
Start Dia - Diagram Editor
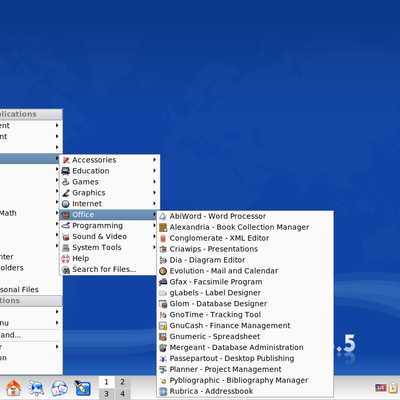pyautogui.click(x=245, y=260)
